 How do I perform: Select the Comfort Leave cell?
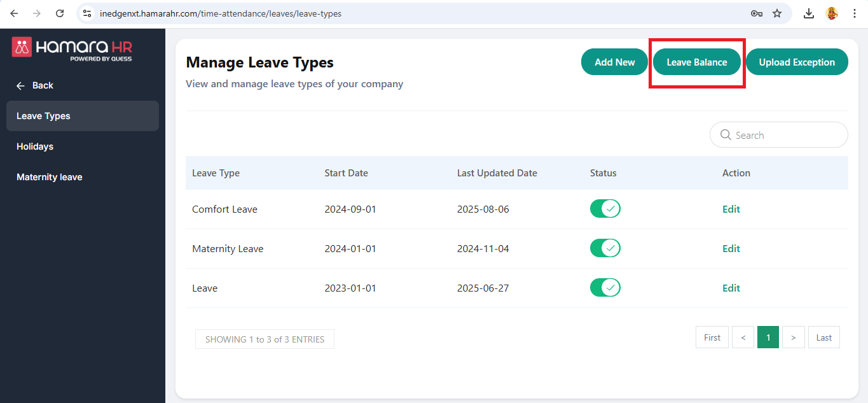[224, 209]
